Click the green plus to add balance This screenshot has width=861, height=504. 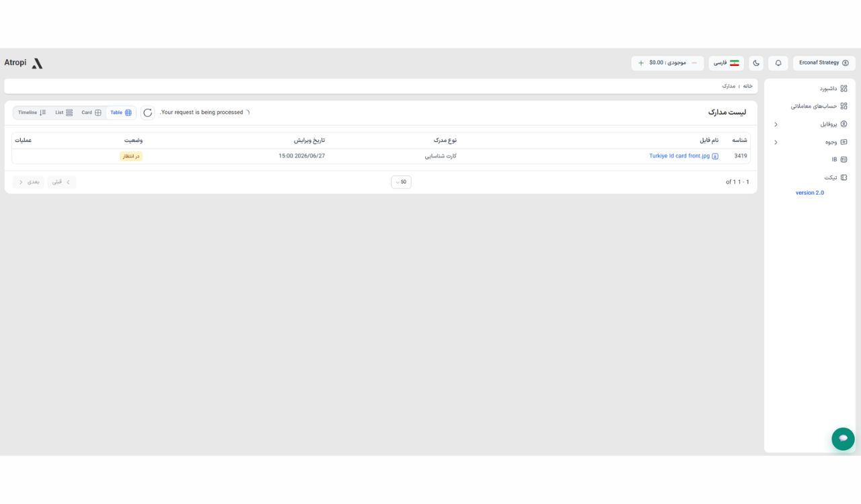pos(641,63)
